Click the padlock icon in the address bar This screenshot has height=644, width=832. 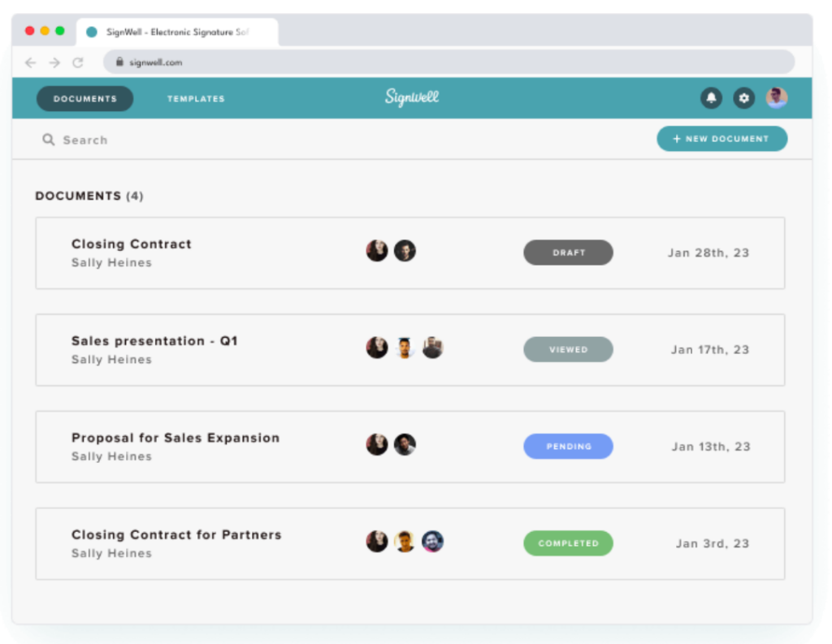(x=119, y=62)
